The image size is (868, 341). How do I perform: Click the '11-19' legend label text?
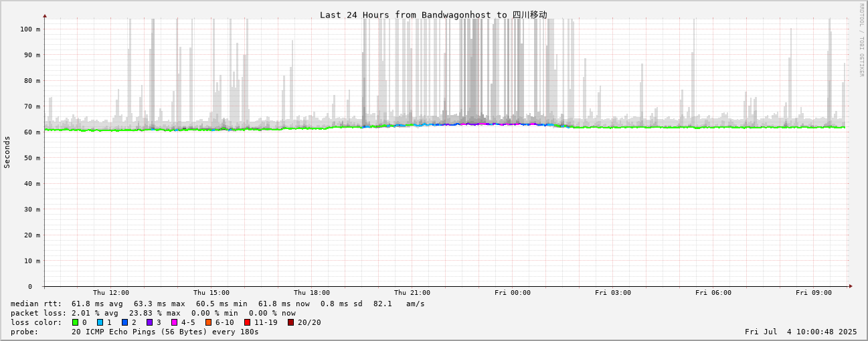tap(266, 322)
